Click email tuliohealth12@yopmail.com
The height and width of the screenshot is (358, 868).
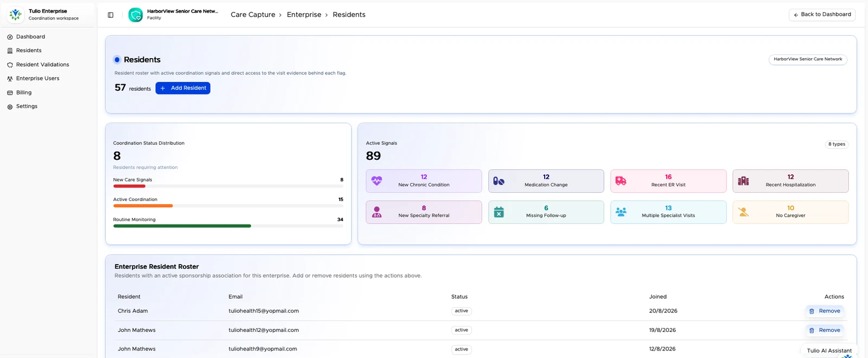tap(264, 330)
